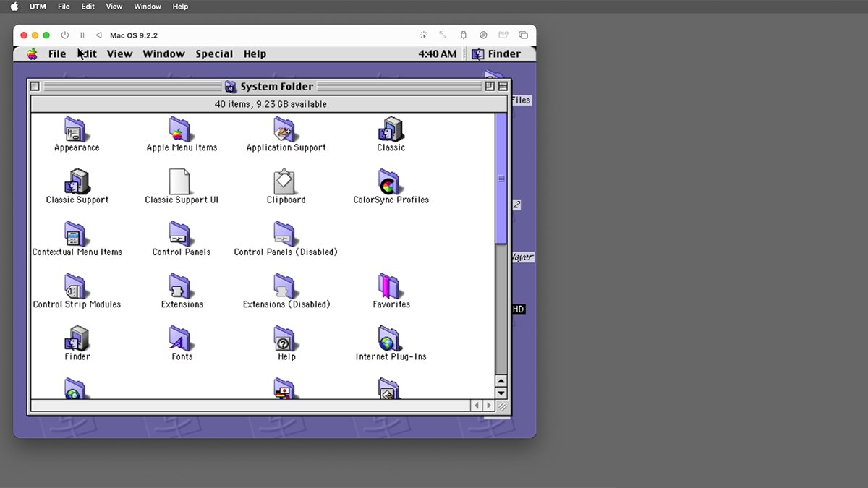Open the Mac OS 9 File menu
Image resolution: width=868 pixels, height=488 pixels.
click(57, 53)
